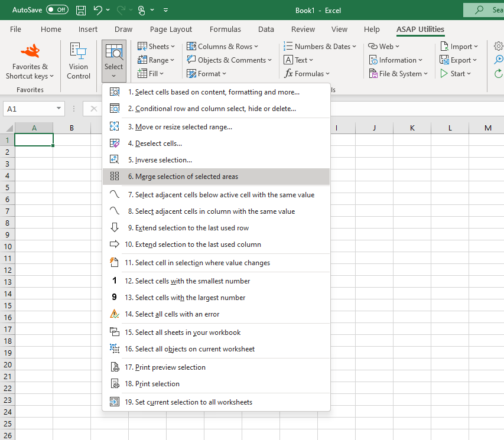The height and width of the screenshot is (440, 504).
Task: Open the Format dropdown
Action: [x=207, y=74]
